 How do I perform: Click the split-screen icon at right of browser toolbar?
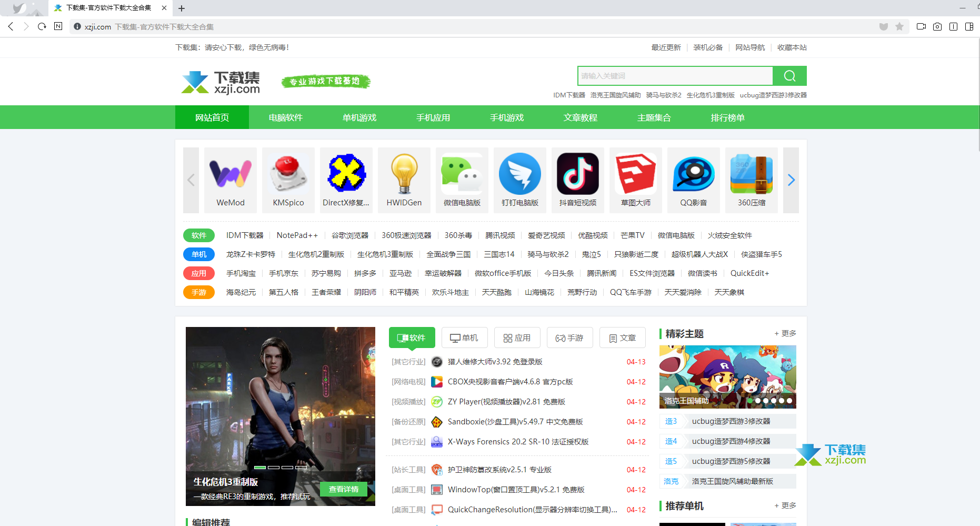(969, 26)
